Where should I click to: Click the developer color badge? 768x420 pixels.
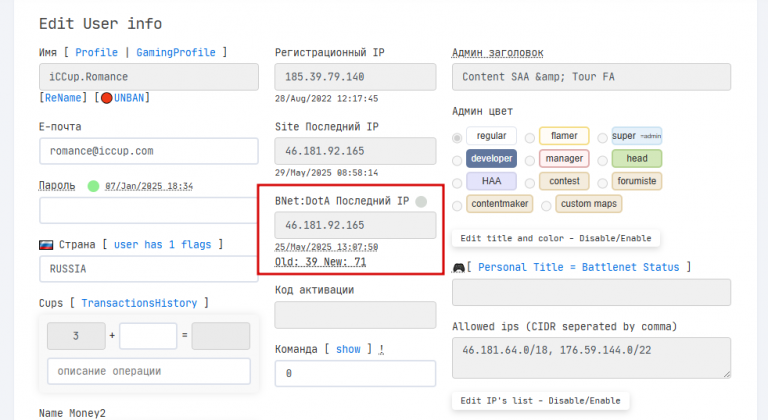pyautogui.click(x=491, y=158)
